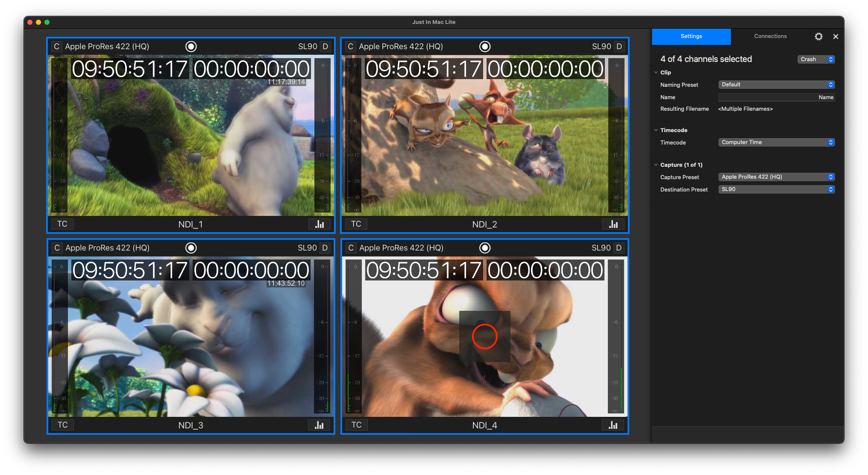Open the Capture Preset dropdown
Screen dimensions: 868x475
pos(777,177)
